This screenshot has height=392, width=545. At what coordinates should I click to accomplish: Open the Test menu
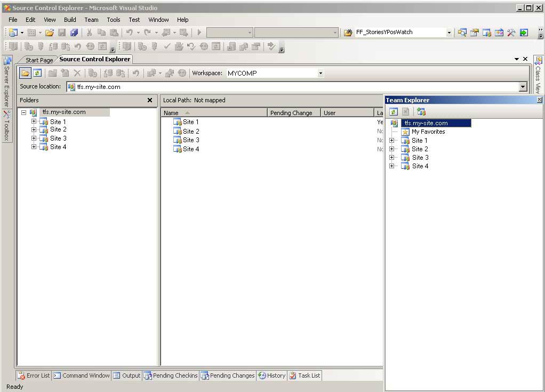click(134, 20)
